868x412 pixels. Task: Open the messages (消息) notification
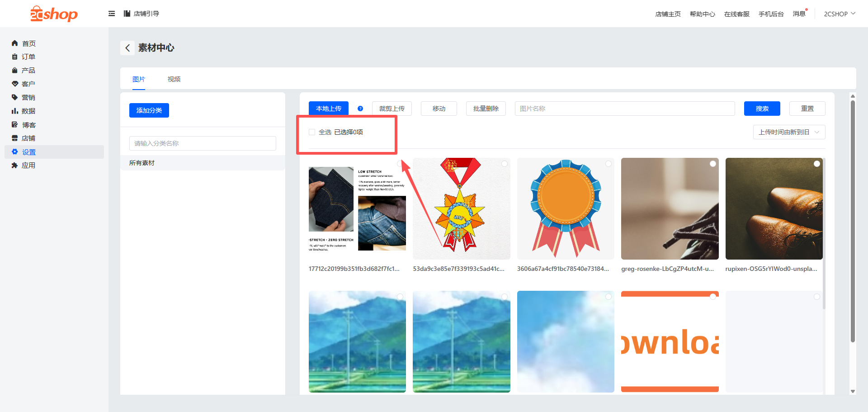click(x=799, y=14)
